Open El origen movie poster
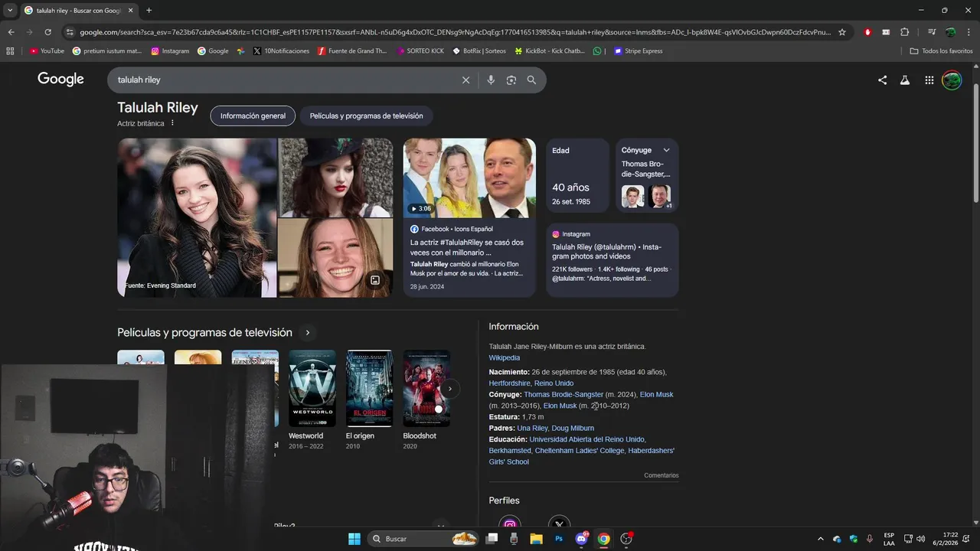The height and width of the screenshot is (551, 980). [x=369, y=389]
